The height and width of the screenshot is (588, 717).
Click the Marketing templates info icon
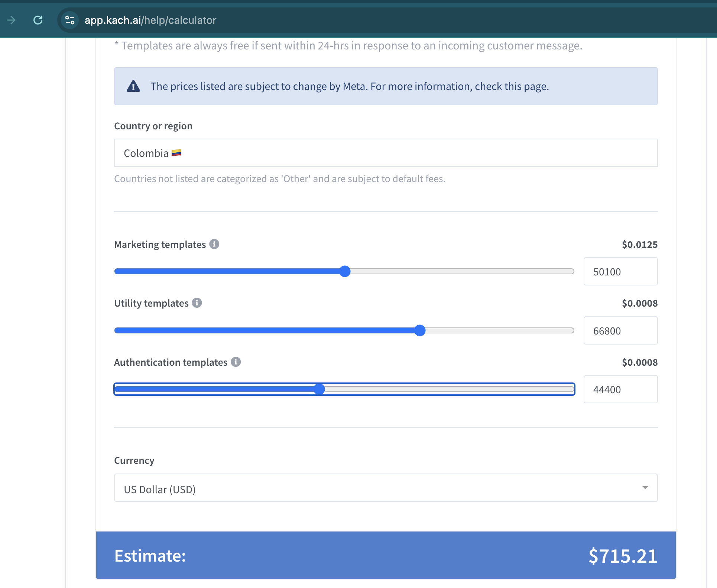(214, 244)
